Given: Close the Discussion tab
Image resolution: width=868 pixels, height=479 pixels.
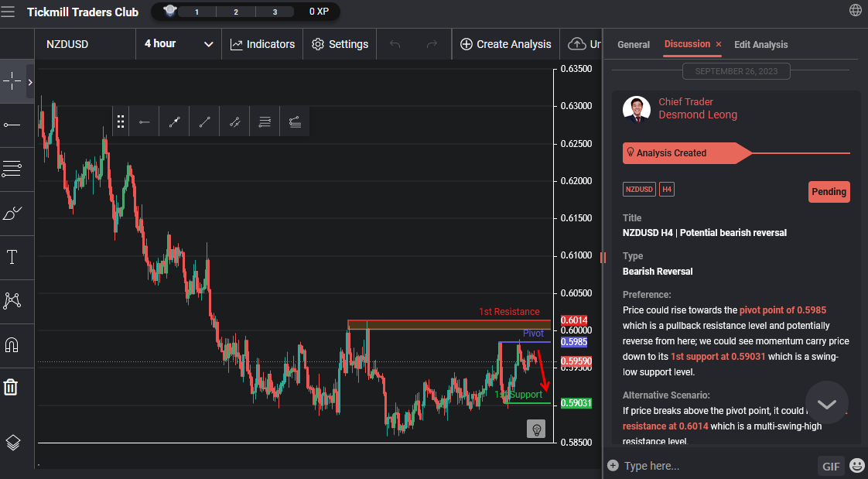Looking at the screenshot, I should [719, 44].
